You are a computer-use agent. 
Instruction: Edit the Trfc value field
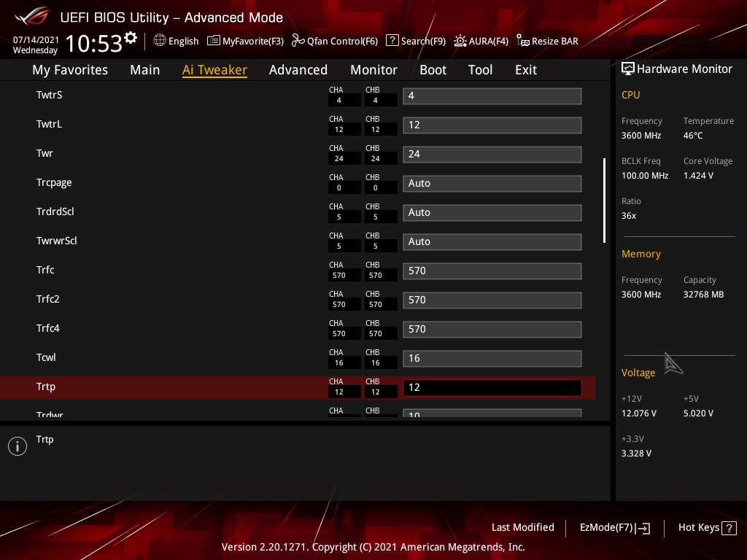click(x=492, y=271)
